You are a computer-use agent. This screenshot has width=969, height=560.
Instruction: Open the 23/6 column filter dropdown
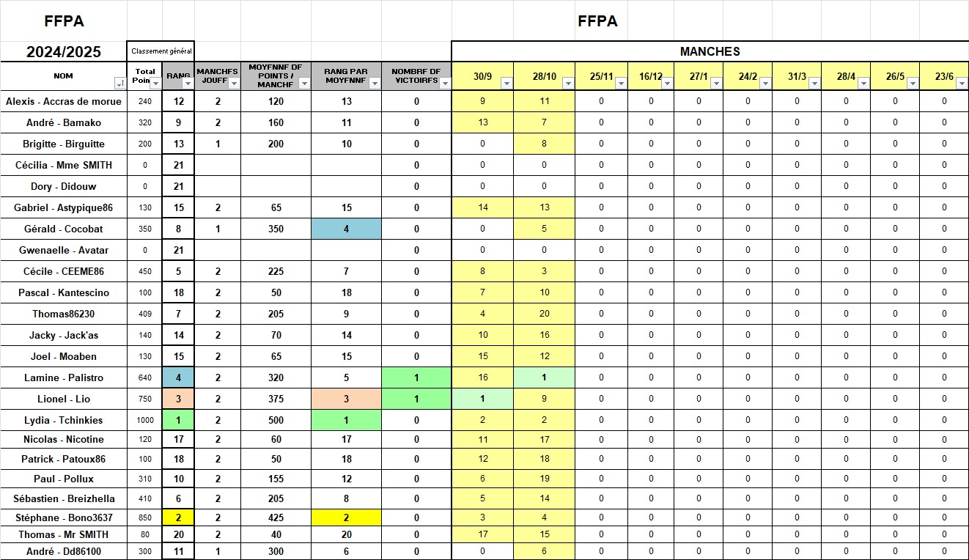point(961,84)
